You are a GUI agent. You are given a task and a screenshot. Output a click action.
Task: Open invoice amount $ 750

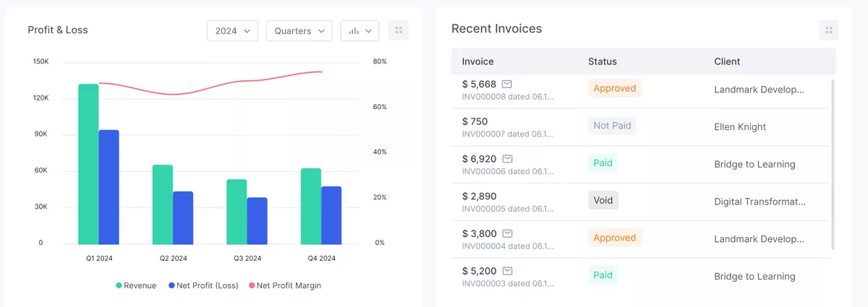[x=475, y=121]
